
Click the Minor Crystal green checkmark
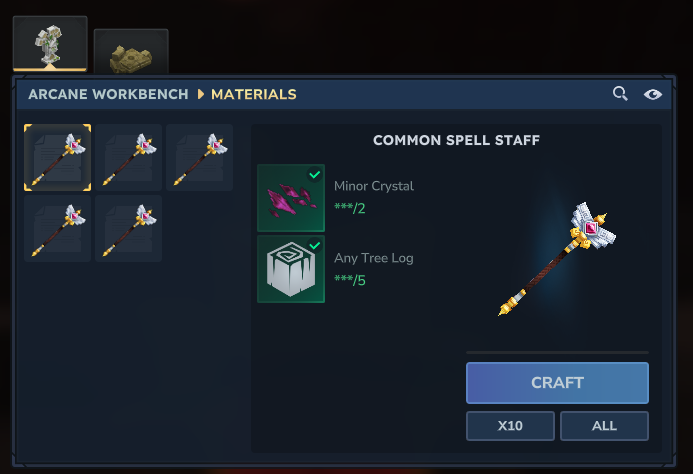(x=315, y=175)
